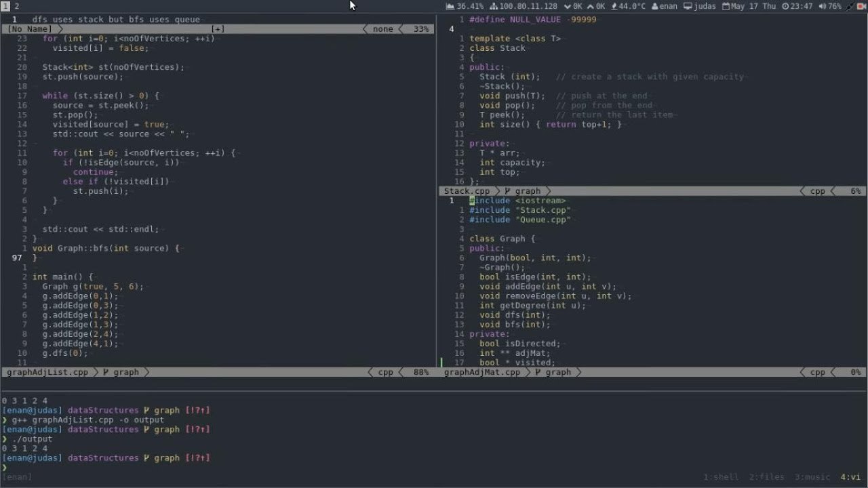Click the graphAdjMat.cpp filename in status line
868x488 pixels.
pos(482,372)
